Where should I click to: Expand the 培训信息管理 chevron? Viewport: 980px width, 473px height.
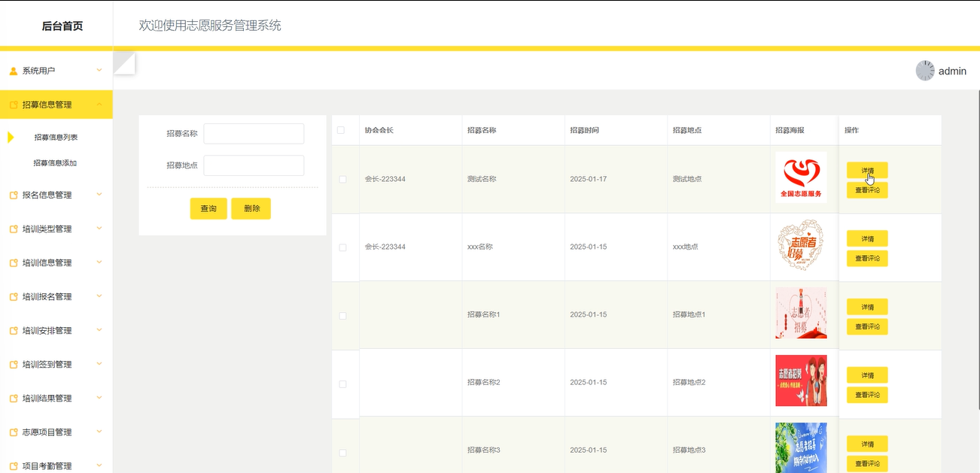pos(99,262)
